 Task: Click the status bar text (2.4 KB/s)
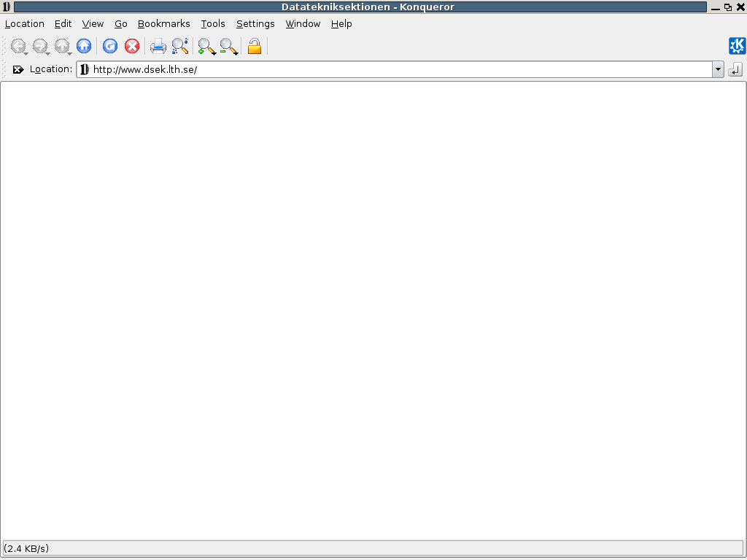(26, 548)
